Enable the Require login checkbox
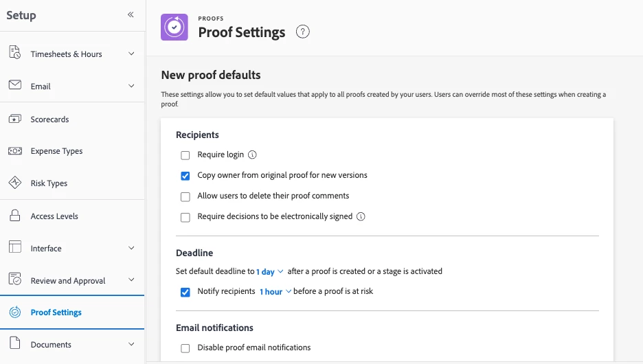Viewport: 643px width, 364px height. [x=185, y=156]
